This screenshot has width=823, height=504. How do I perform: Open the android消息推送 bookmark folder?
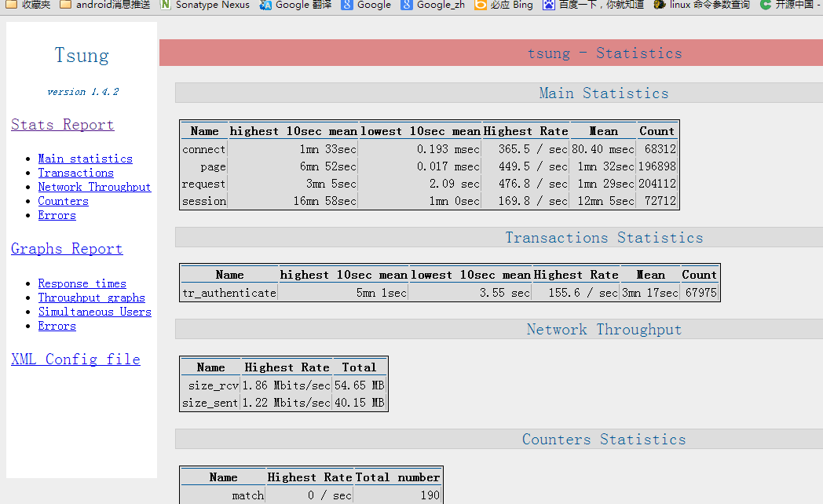pos(105,5)
